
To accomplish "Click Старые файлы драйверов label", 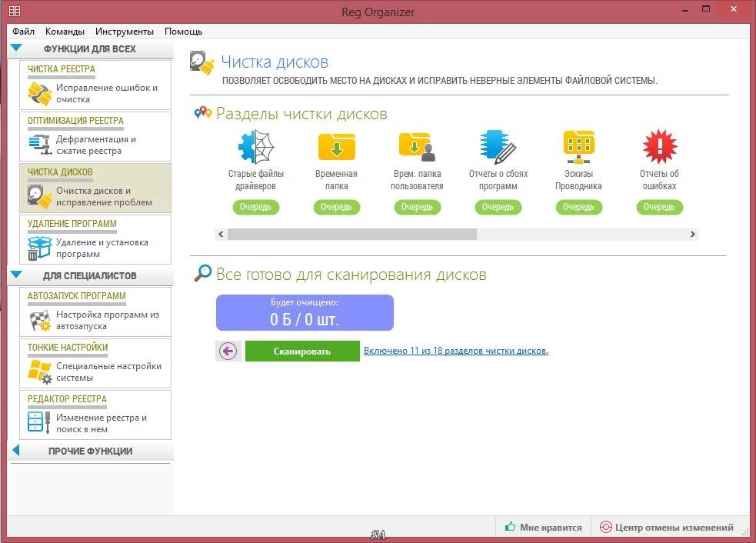I will click(x=255, y=180).
